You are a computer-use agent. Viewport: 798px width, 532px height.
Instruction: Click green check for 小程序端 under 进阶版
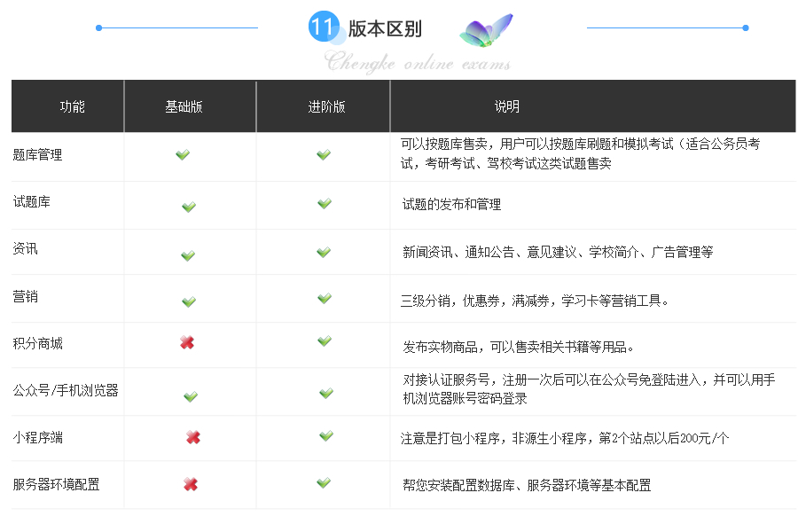tap(326, 435)
